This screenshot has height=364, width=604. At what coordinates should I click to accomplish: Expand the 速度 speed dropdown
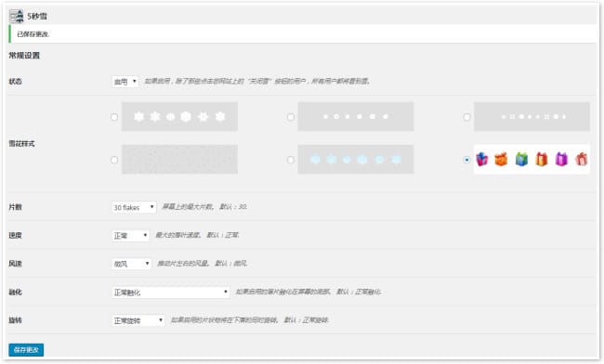130,236
